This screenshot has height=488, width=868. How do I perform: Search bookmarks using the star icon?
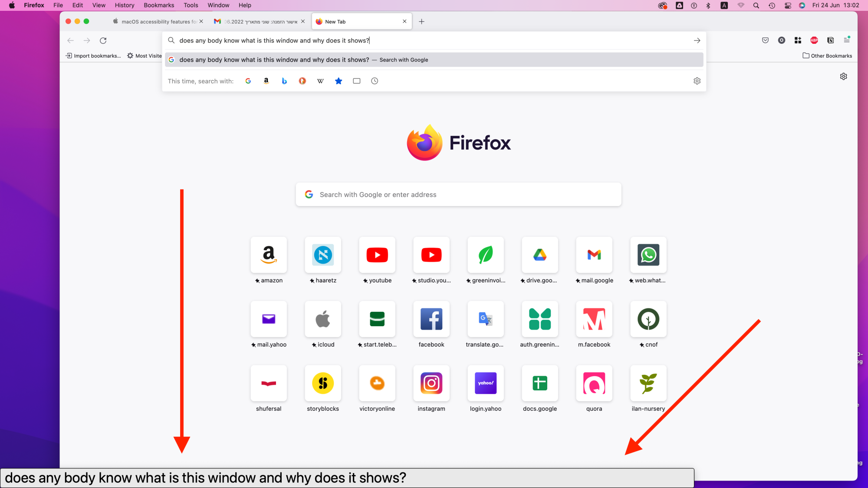[339, 81]
